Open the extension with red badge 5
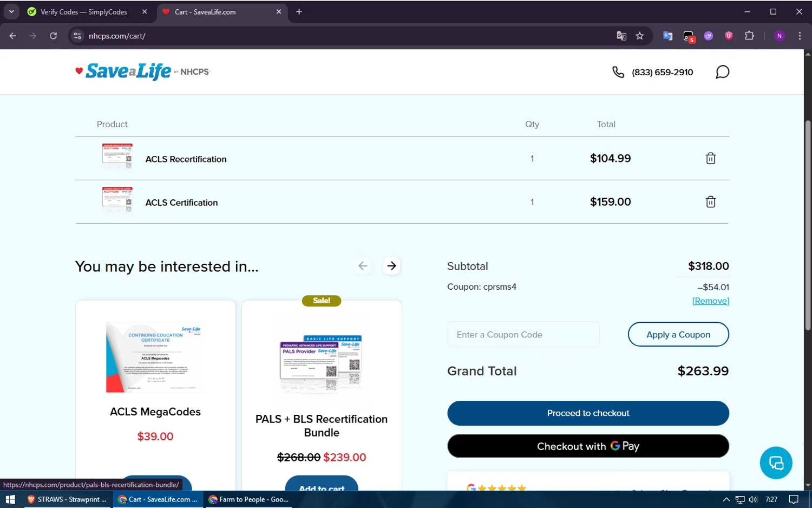The image size is (812, 508). 689,36
